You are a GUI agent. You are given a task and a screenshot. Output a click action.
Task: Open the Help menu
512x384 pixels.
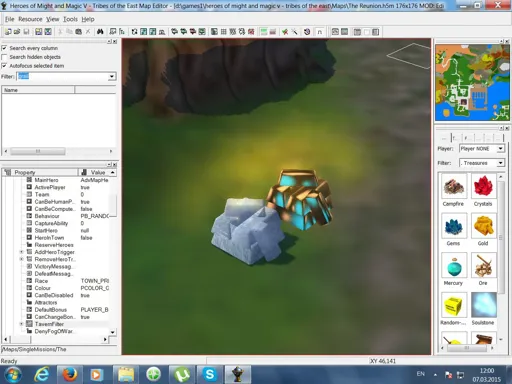88,19
